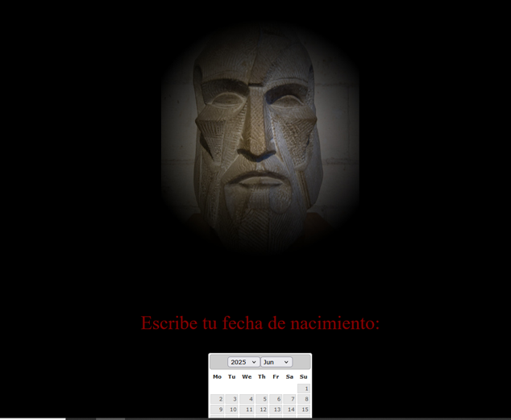Choose day 8 on the calendar
Screen dimensions: 511x420
coord(304,399)
